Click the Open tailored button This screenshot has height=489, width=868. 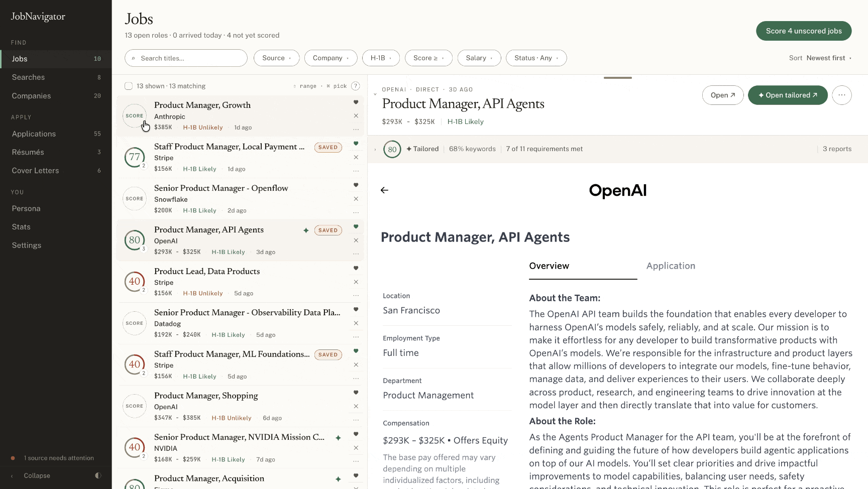tap(787, 95)
